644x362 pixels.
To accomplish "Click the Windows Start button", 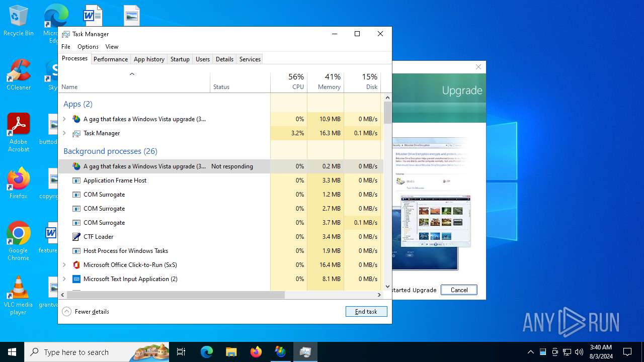I will point(12,352).
